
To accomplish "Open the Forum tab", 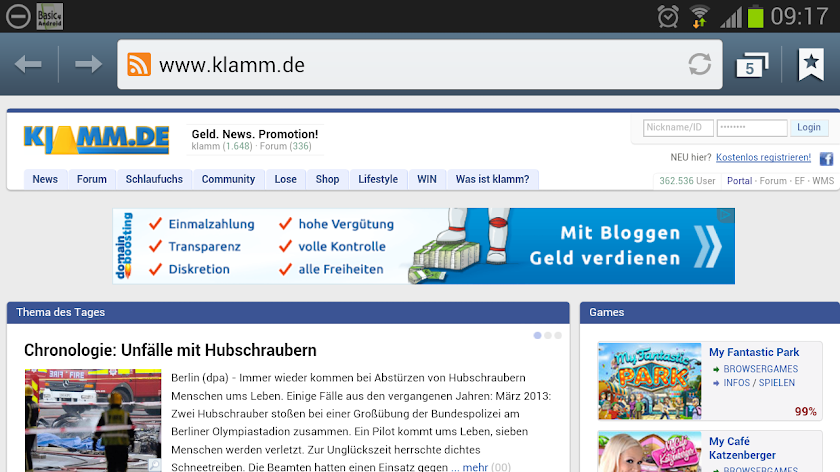I will pos(92,179).
